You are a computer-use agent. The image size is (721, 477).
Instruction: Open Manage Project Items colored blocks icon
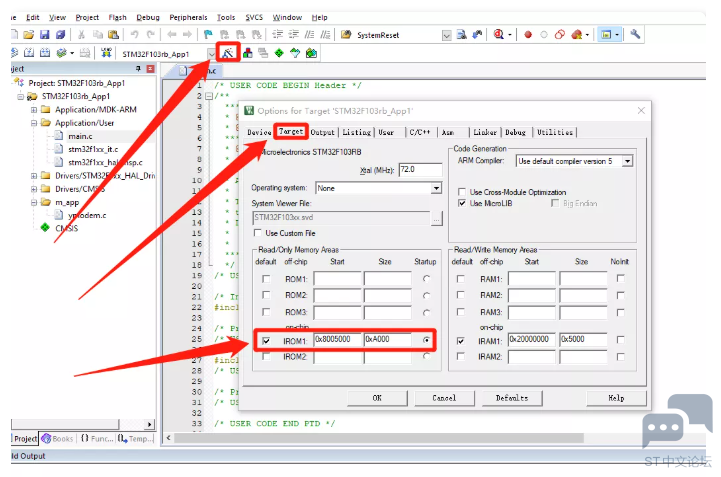247,53
